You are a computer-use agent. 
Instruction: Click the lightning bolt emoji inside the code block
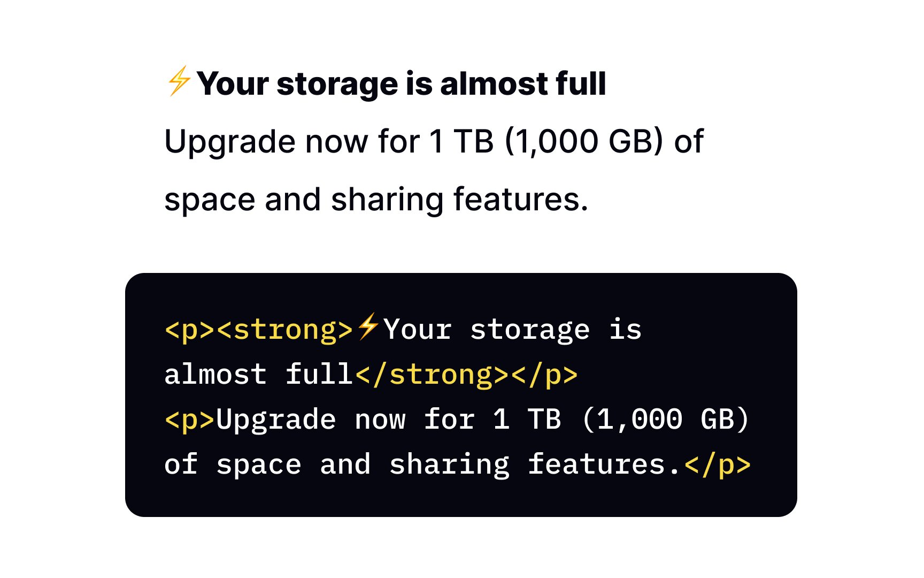click(368, 326)
